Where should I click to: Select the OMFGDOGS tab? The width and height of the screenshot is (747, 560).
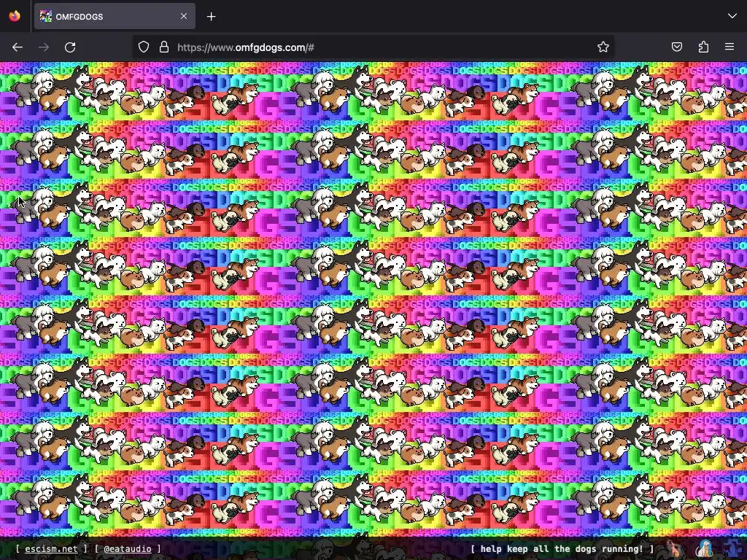[115, 16]
